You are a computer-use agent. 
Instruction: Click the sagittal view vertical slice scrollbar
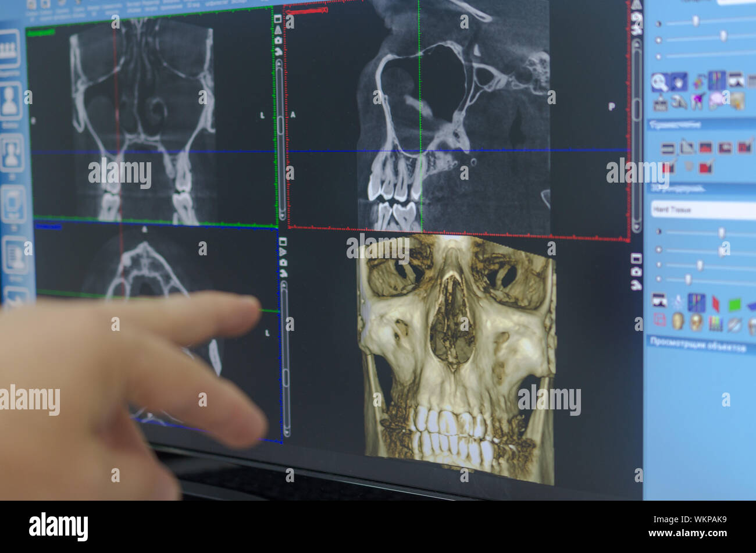[637, 135]
